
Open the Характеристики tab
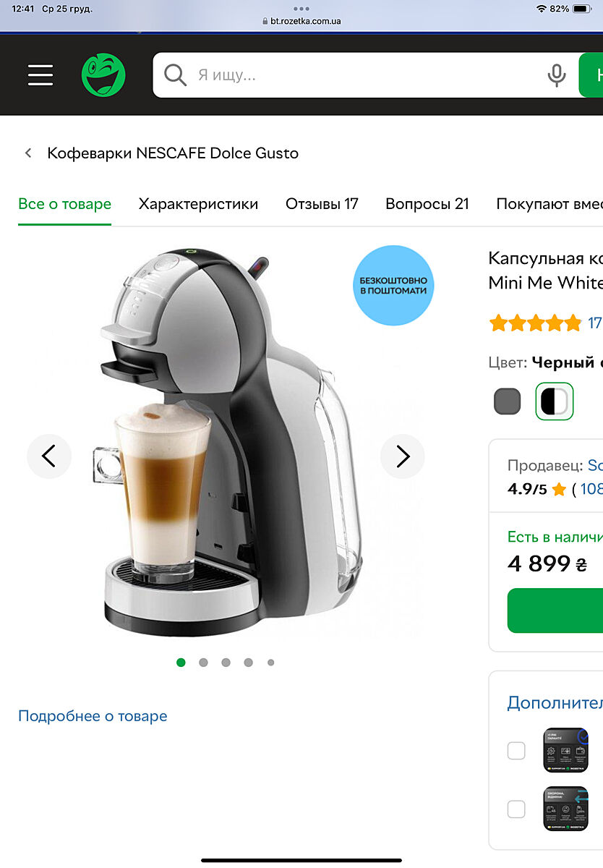point(198,204)
